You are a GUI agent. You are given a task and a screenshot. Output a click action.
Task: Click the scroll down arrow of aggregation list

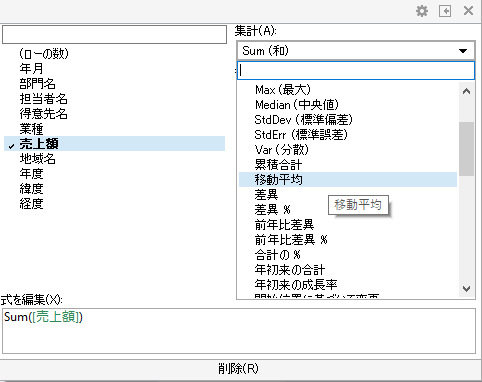click(466, 289)
